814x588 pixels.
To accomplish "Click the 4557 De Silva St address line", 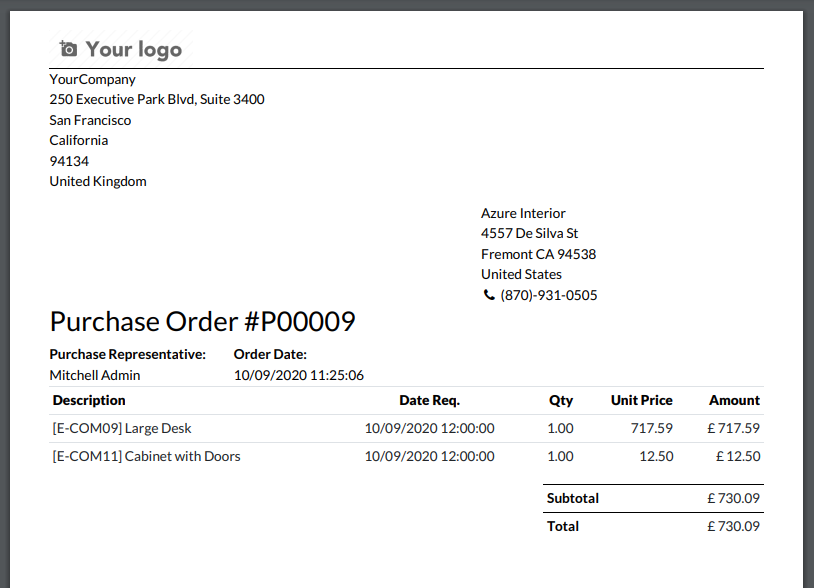I will coord(529,233).
